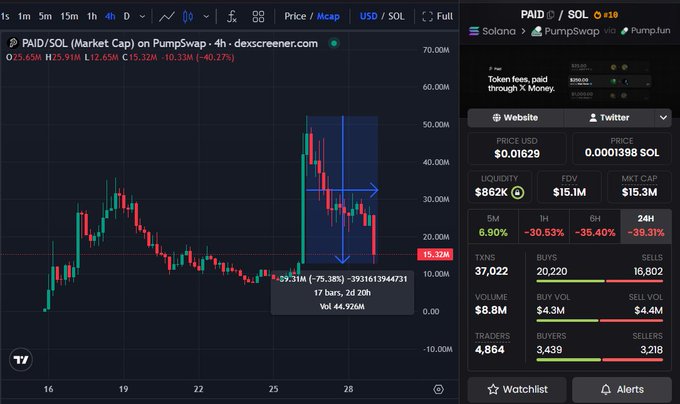This screenshot has width=680, height=404.
Task: Click the PumpSwap logo icon
Action: coord(536,31)
